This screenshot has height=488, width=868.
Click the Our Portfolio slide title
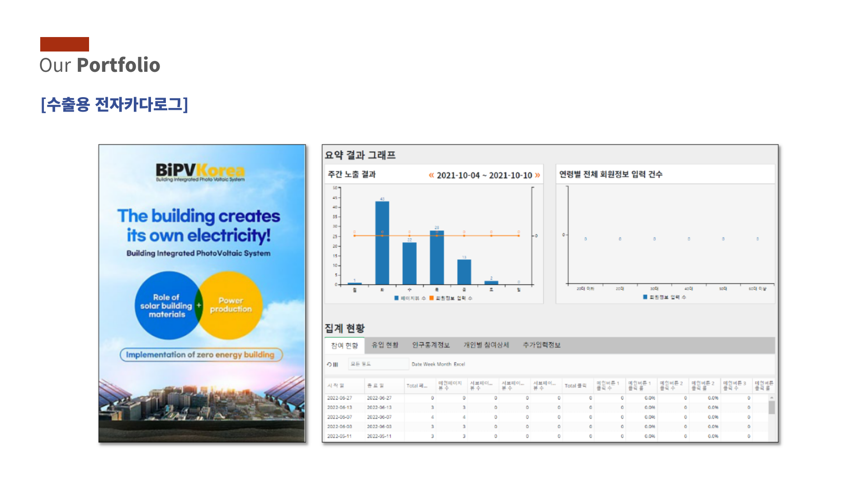pyautogui.click(x=100, y=65)
